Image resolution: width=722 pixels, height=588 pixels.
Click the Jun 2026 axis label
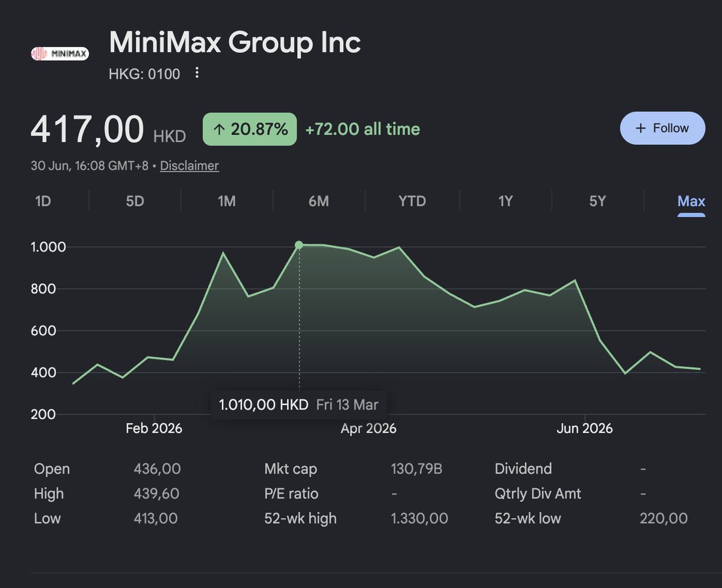[584, 429]
